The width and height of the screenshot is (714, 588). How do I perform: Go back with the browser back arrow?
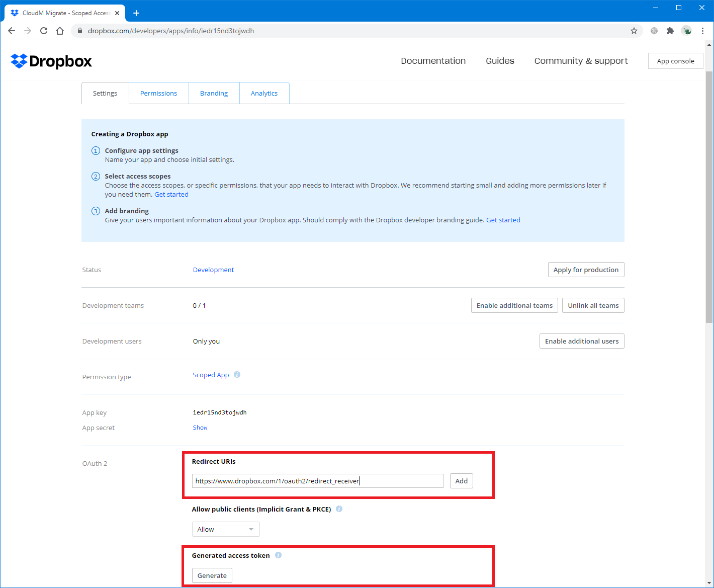tap(12, 31)
